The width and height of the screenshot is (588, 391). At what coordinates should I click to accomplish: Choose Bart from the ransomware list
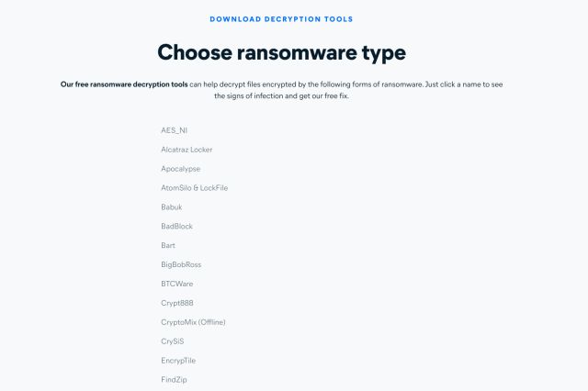click(x=168, y=245)
